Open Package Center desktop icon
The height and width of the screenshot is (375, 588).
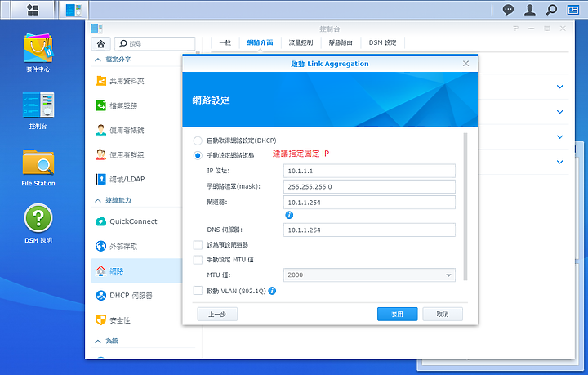38,53
